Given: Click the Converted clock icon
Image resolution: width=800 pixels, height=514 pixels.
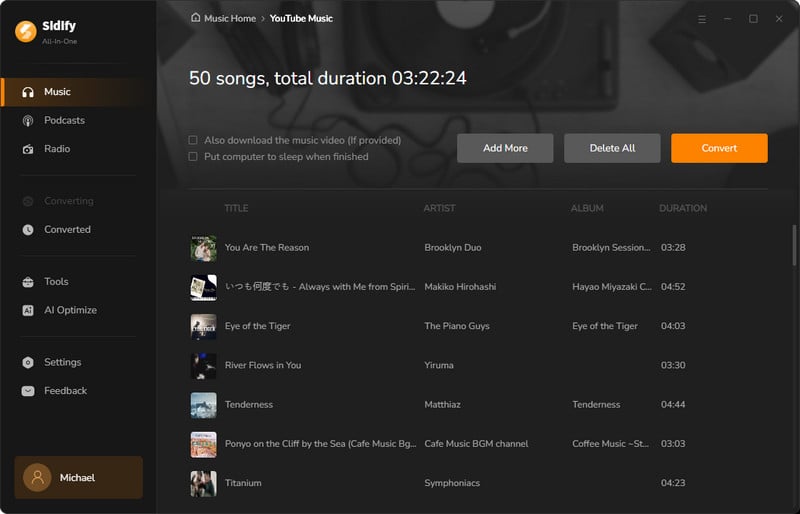Looking at the screenshot, I should (28, 230).
